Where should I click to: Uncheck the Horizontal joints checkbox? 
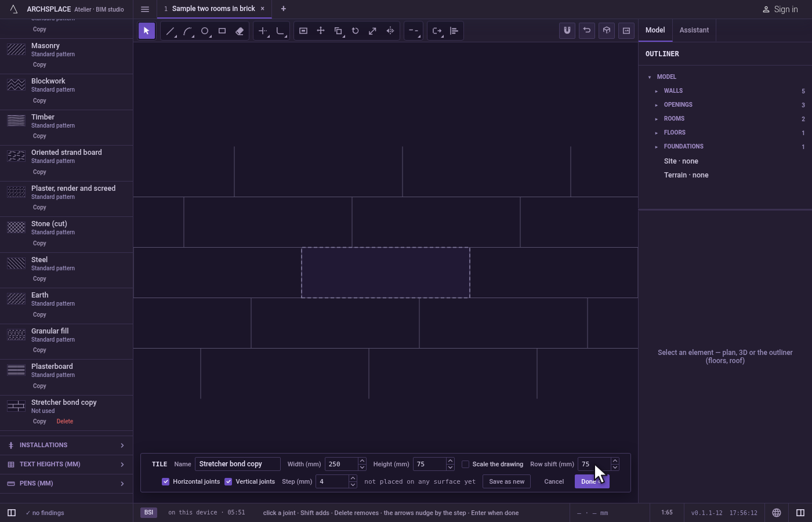coord(166,481)
